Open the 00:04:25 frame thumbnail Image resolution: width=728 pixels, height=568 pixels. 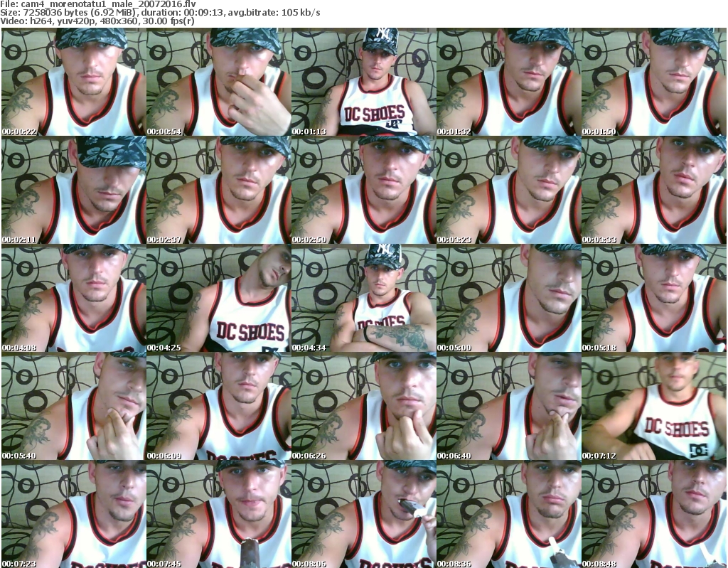pos(219,298)
